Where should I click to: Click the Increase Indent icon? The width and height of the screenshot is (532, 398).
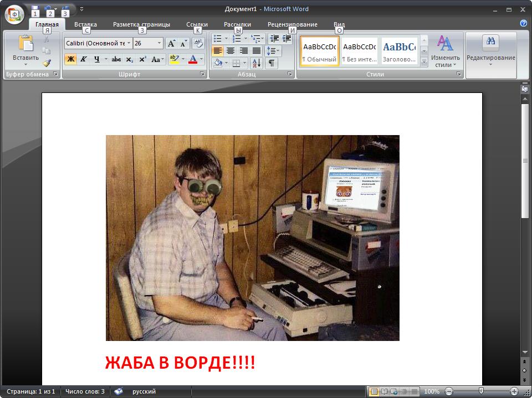[x=287, y=38]
